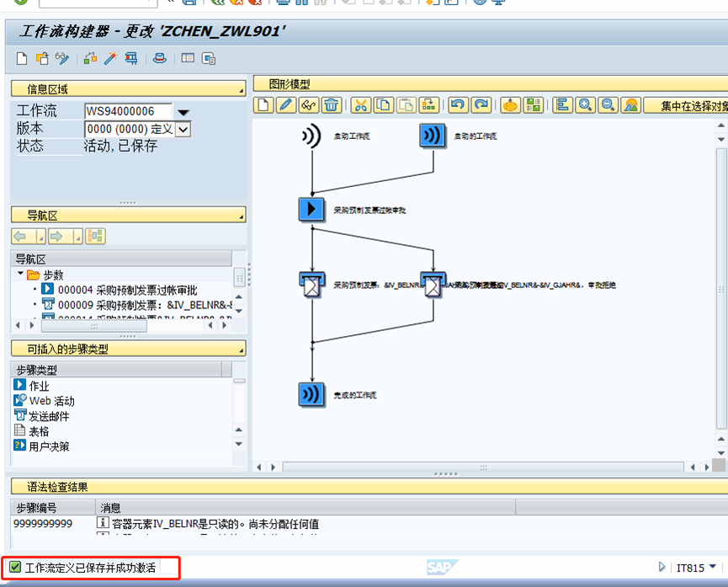Open the 信息区域 panel corner menu
Screen dimensions: 728x587
[242, 92]
